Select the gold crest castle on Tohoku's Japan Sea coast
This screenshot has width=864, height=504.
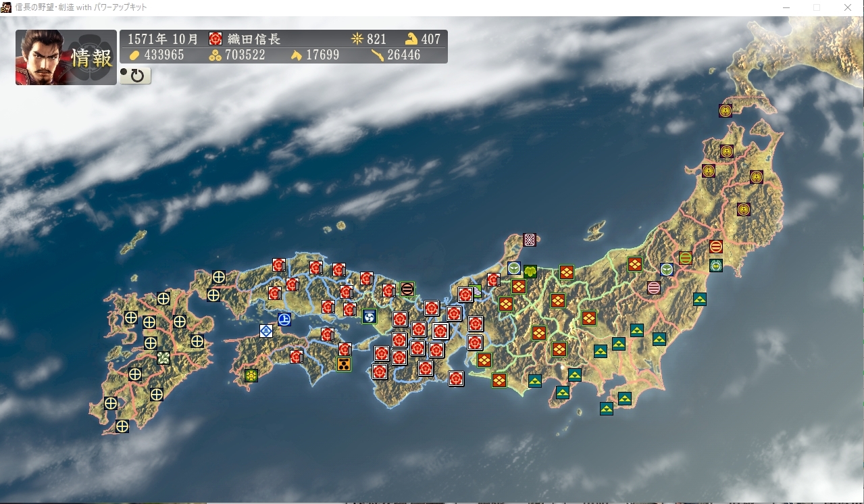click(709, 170)
